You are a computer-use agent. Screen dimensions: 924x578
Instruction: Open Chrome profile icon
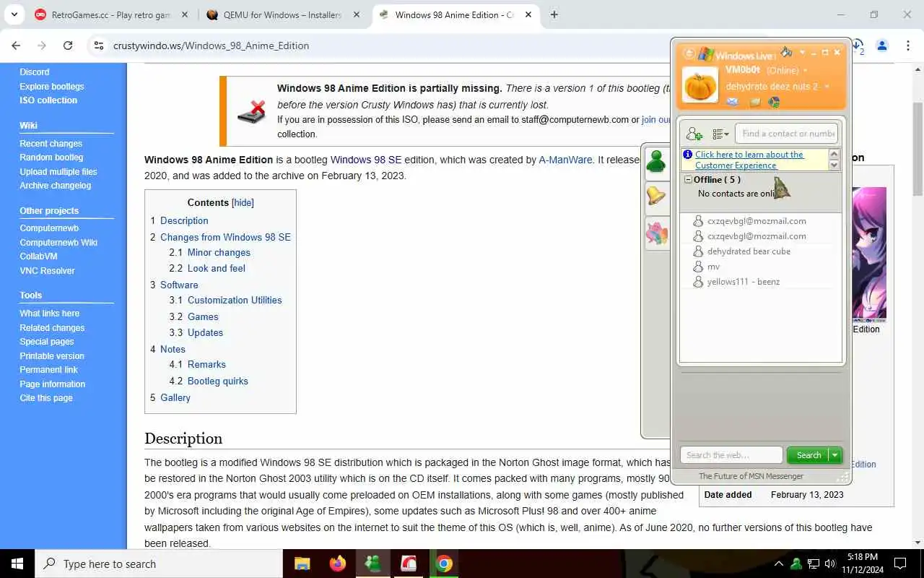(881, 46)
